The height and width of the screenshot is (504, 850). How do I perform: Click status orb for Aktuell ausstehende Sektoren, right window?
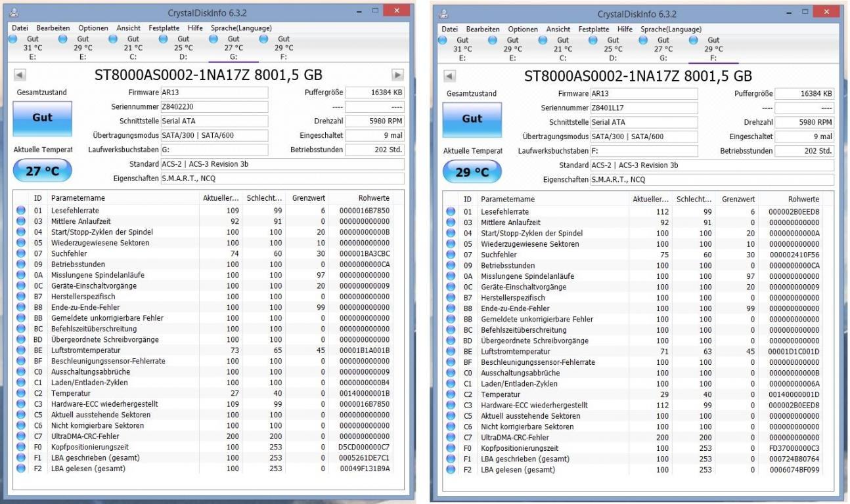pyautogui.click(x=451, y=416)
